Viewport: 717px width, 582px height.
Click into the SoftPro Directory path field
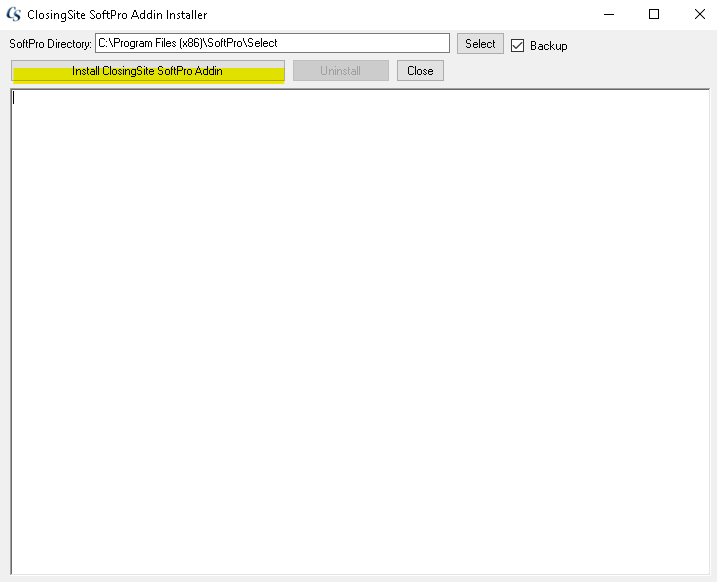pyautogui.click(x=272, y=43)
